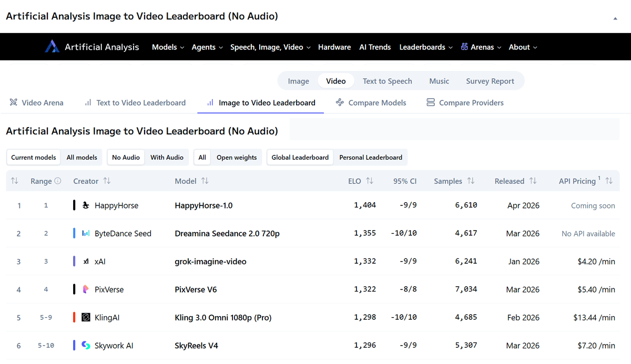The width and height of the screenshot is (631, 364).
Task: Sort by Model using the arrows icon
Action: 205,181
